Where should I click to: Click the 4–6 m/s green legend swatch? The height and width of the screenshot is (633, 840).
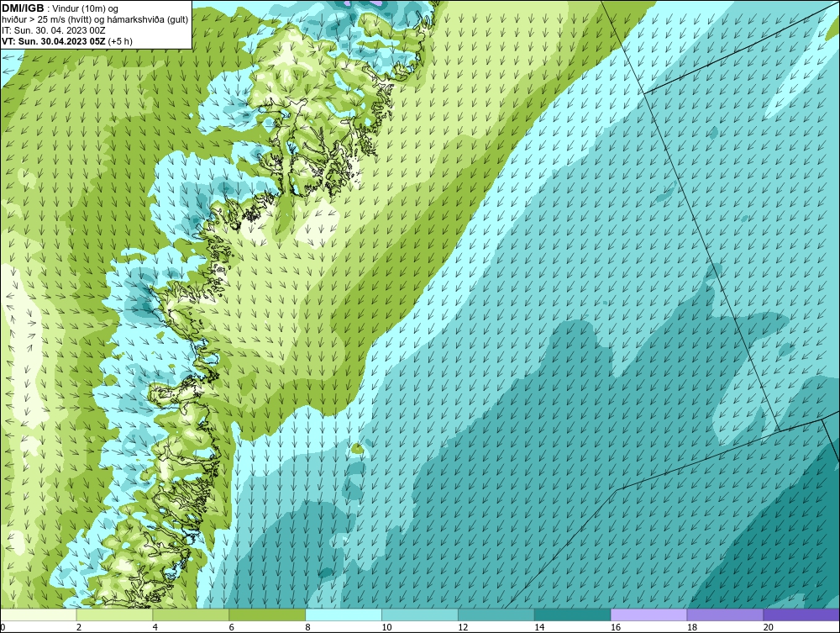tap(191, 615)
